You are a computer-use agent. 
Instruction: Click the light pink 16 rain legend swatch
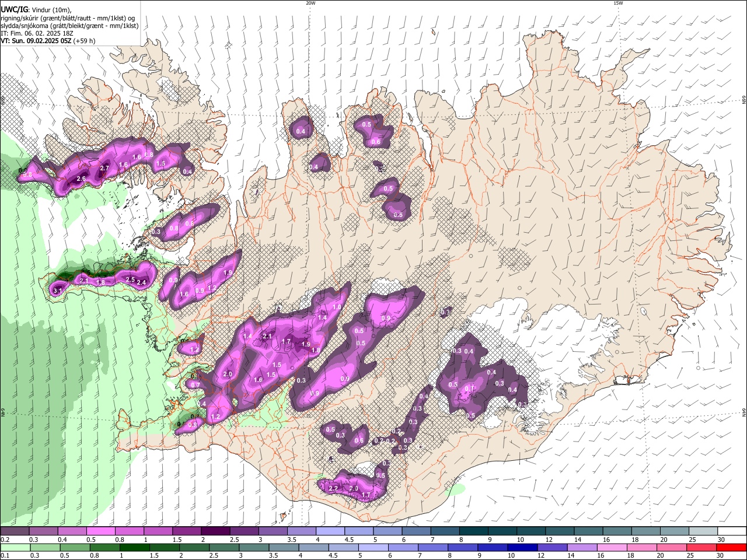click(x=612, y=547)
